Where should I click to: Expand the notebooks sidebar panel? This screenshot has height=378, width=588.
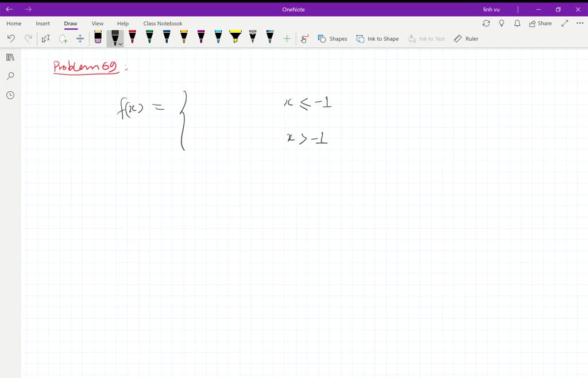10,57
